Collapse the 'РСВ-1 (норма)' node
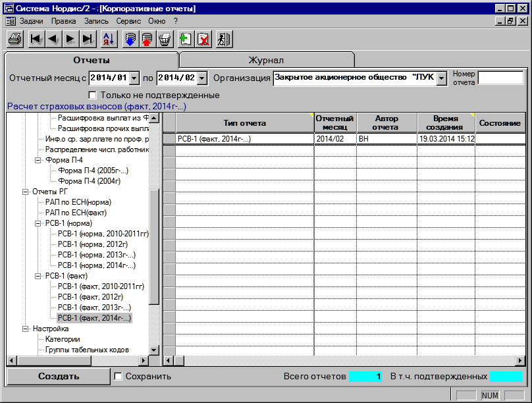The image size is (532, 403). pos(38,223)
